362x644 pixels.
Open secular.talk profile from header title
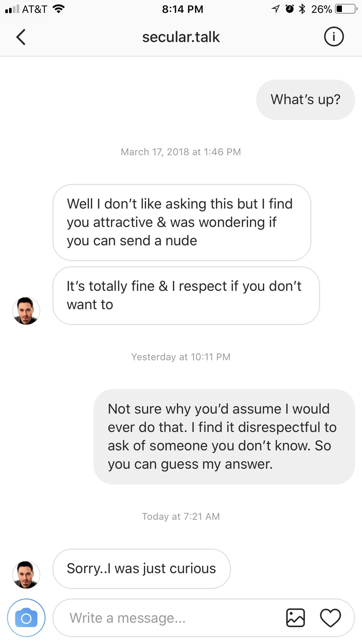(x=181, y=37)
